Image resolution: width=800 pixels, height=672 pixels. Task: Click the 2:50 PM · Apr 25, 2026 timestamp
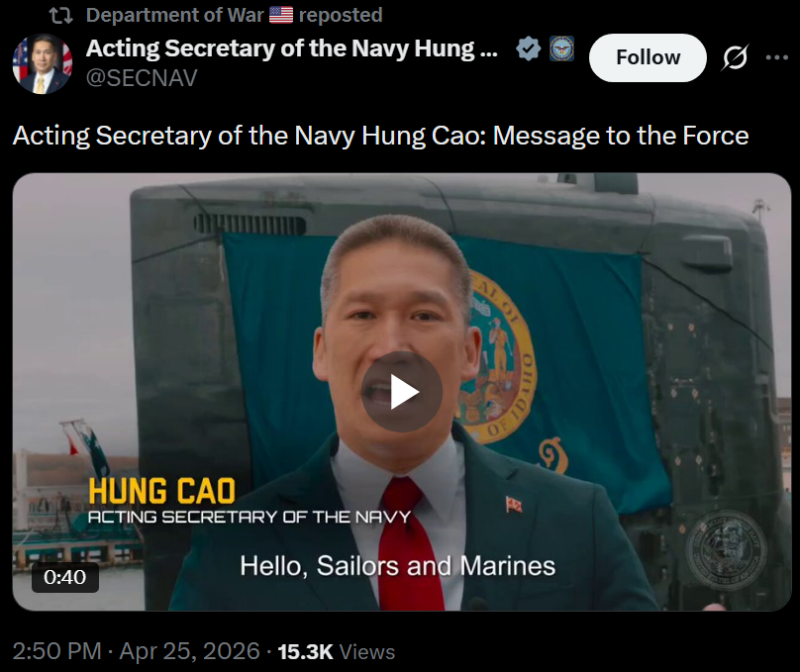tap(137, 651)
